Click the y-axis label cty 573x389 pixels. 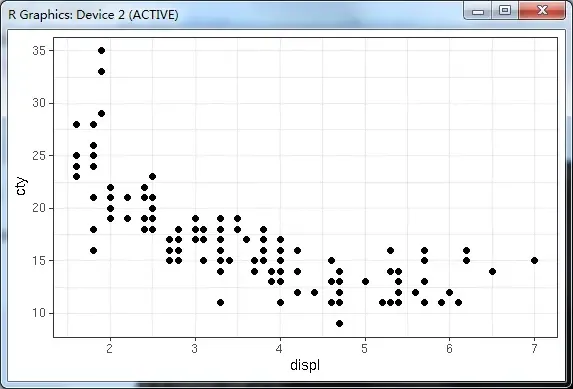pos(21,186)
